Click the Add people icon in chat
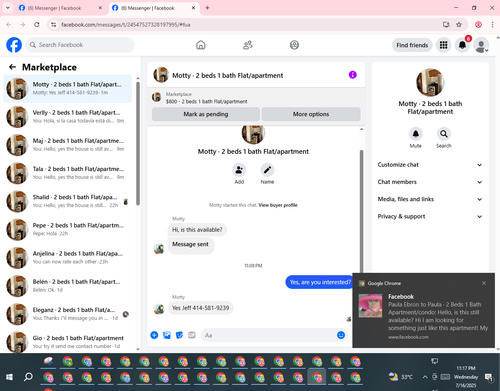The height and width of the screenshot is (391, 500). click(x=239, y=170)
